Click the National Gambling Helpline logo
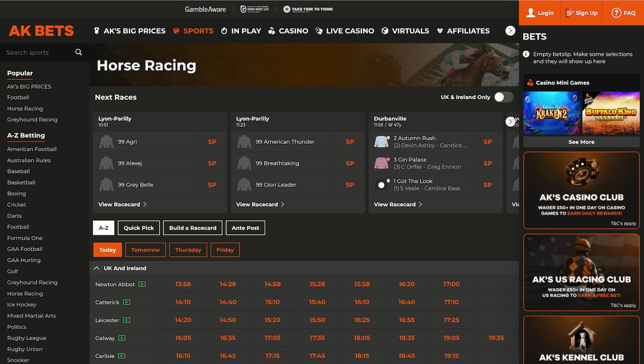 coord(254,9)
